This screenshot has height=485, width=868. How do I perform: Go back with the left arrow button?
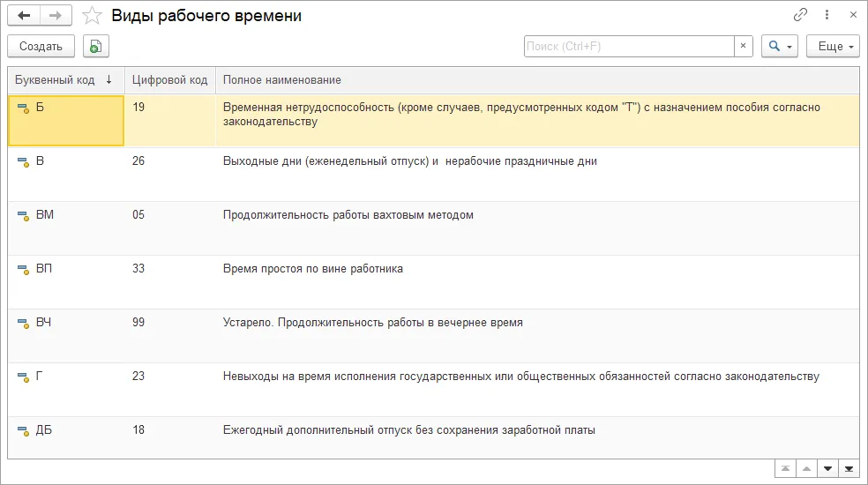pyautogui.click(x=24, y=16)
